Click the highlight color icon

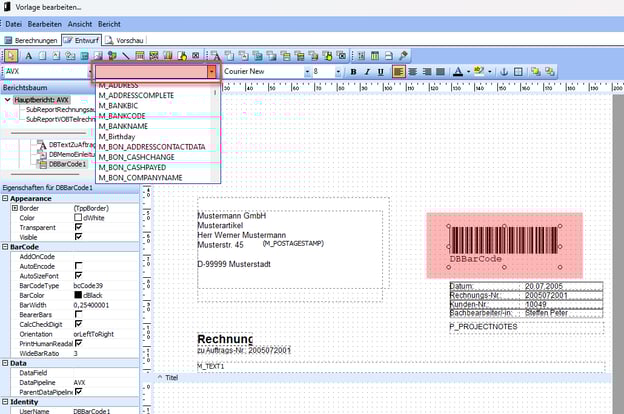click(x=481, y=72)
